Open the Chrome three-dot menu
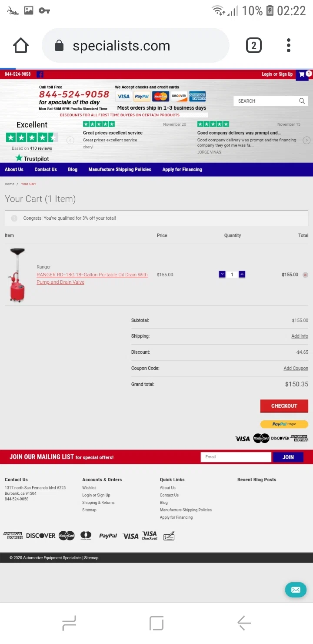 pos(289,45)
